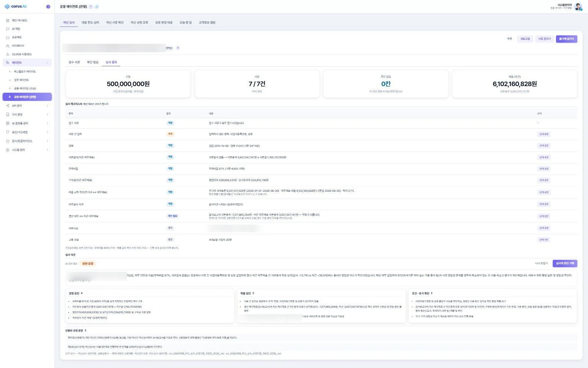Click the 확인 필요 badge in 결산 재무 row

173,216
